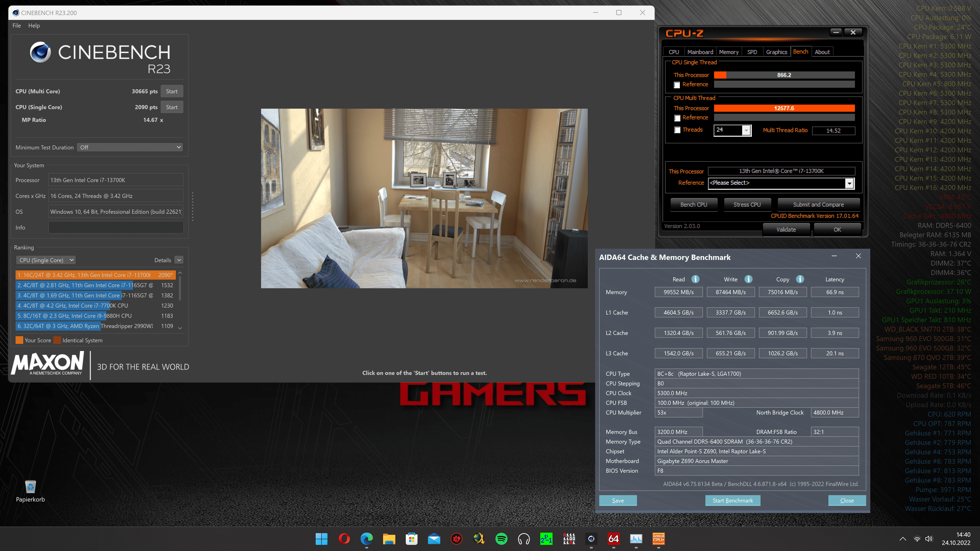The height and width of the screenshot is (551, 980).
Task: Open Spotify from the taskbar
Action: [501, 539]
